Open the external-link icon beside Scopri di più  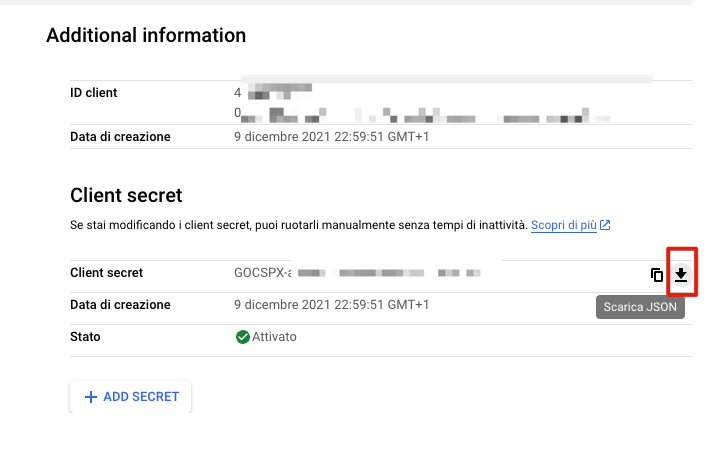(605, 225)
